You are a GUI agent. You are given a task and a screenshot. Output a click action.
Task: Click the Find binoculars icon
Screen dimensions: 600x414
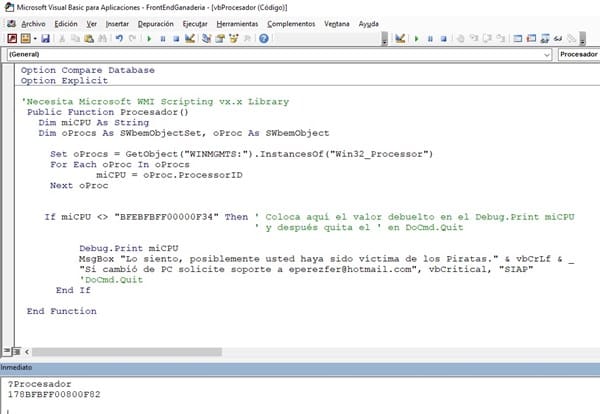103,38
